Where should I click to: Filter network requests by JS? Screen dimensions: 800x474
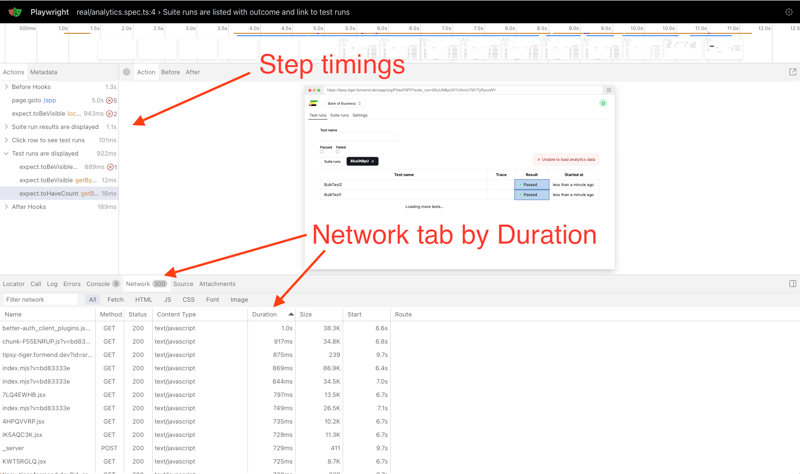pyautogui.click(x=167, y=300)
